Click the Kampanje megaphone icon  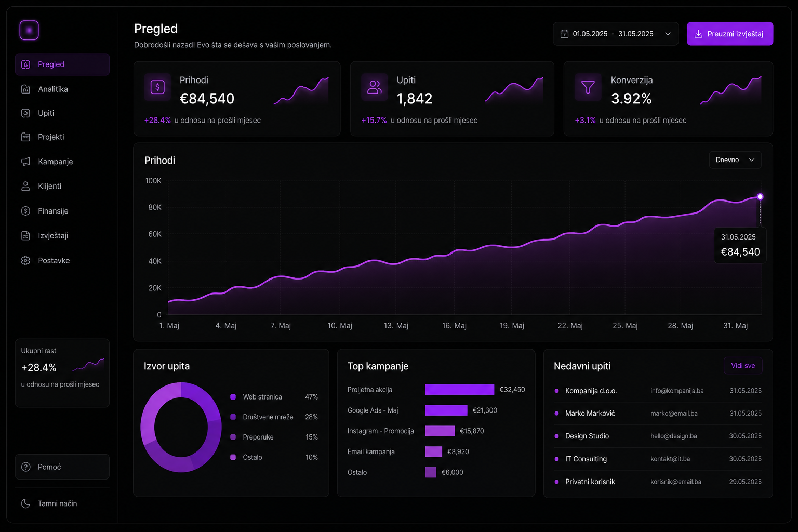point(25,162)
